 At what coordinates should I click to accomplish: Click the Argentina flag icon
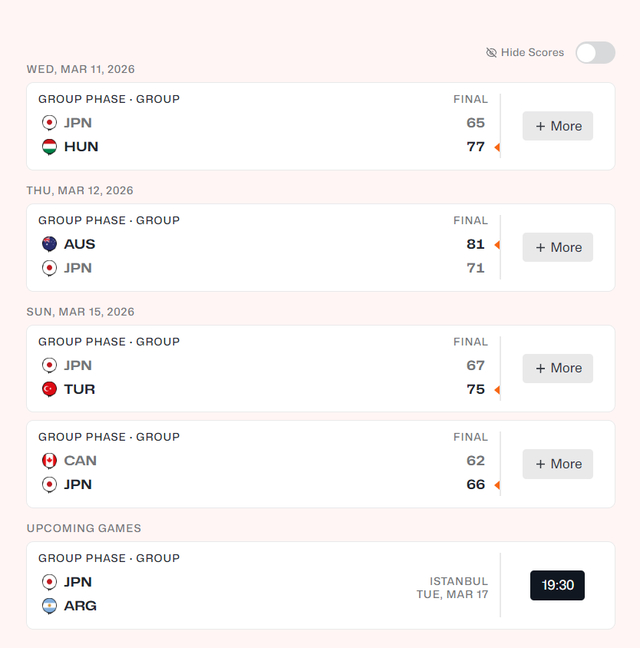coord(49,606)
